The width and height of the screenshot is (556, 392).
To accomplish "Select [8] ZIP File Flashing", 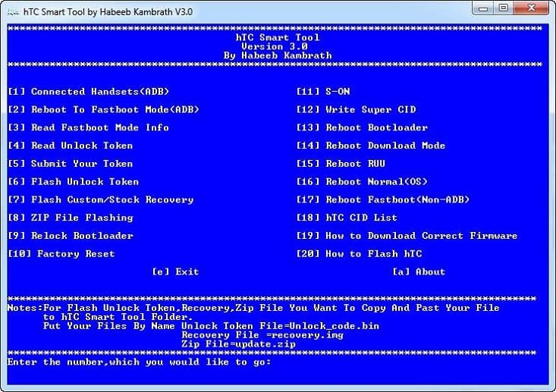I will pyautogui.click(x=70, y=218).
